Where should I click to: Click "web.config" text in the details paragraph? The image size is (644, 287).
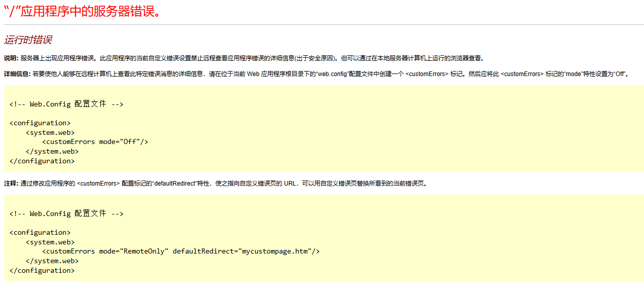(x=332, y=74)
